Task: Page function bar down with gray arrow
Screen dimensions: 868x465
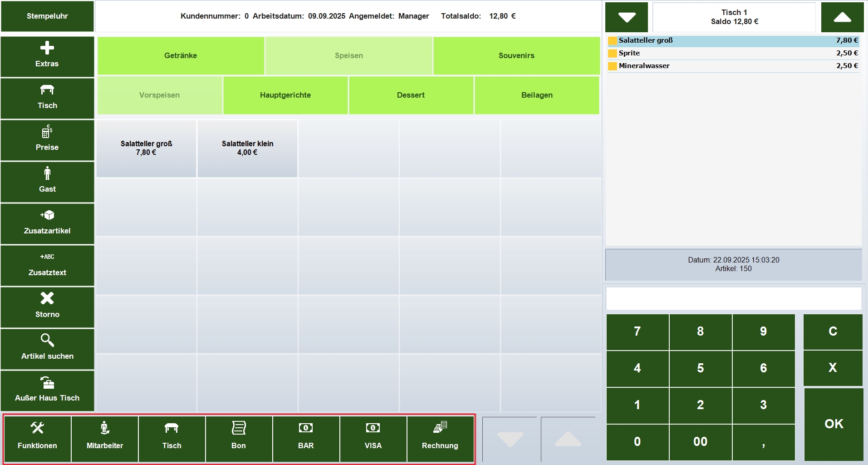Action: pyautogui.click(x=510, y=439)
